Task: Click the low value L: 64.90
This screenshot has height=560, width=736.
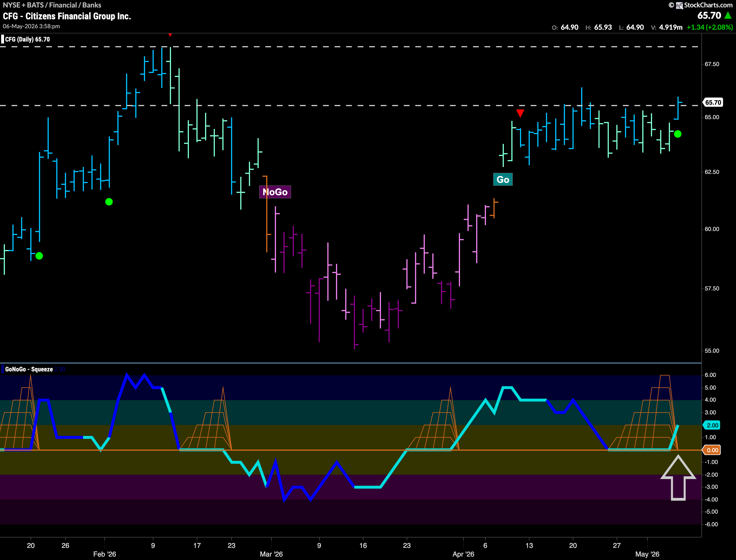Action: click(x=631, y=27)
